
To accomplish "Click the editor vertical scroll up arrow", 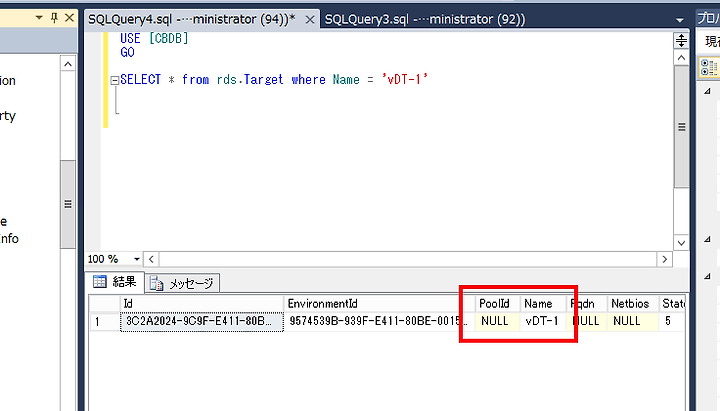I will 681,58.
